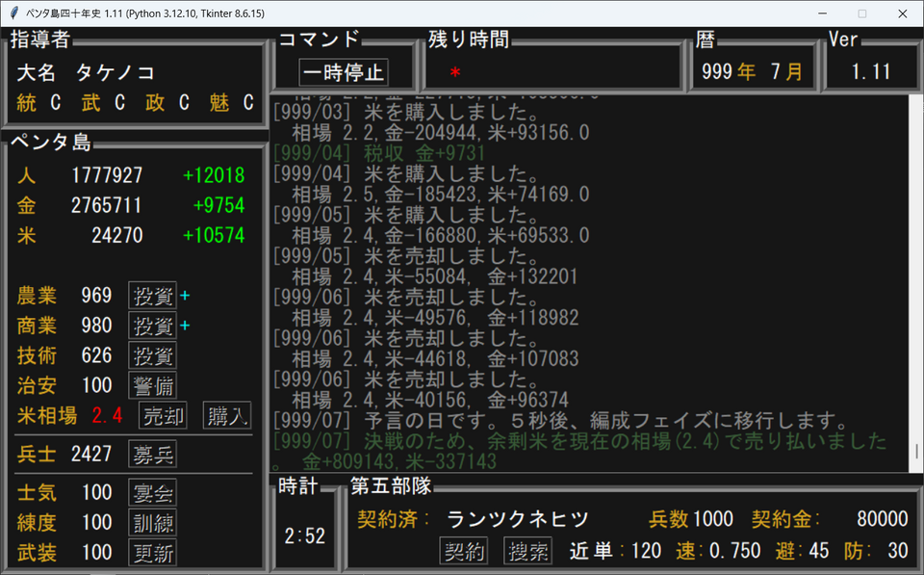This screenshot has height=575, width=924.
Task: Invest in 農業 agriculture
Action: click(x=152, y=296)
